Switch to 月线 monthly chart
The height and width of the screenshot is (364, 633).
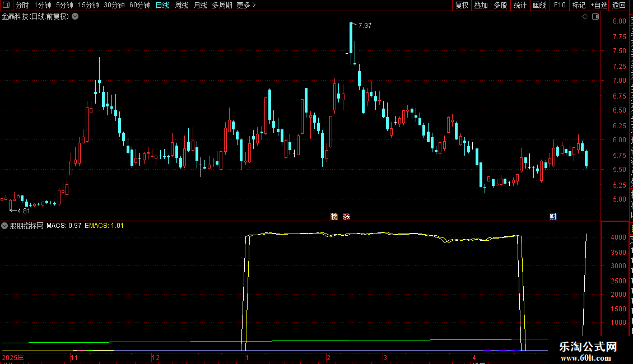pos(200,5)
